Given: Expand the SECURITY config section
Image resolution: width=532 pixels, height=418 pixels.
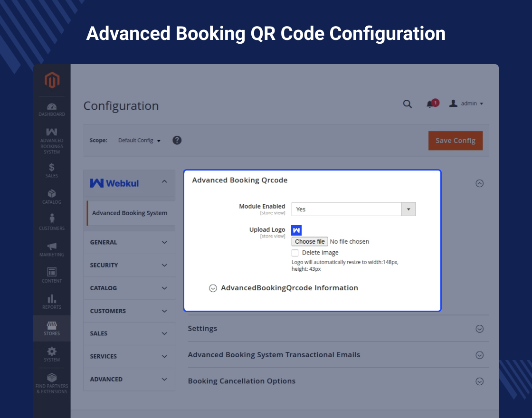Looking at the screenshot, I should (x=129, y=265).
